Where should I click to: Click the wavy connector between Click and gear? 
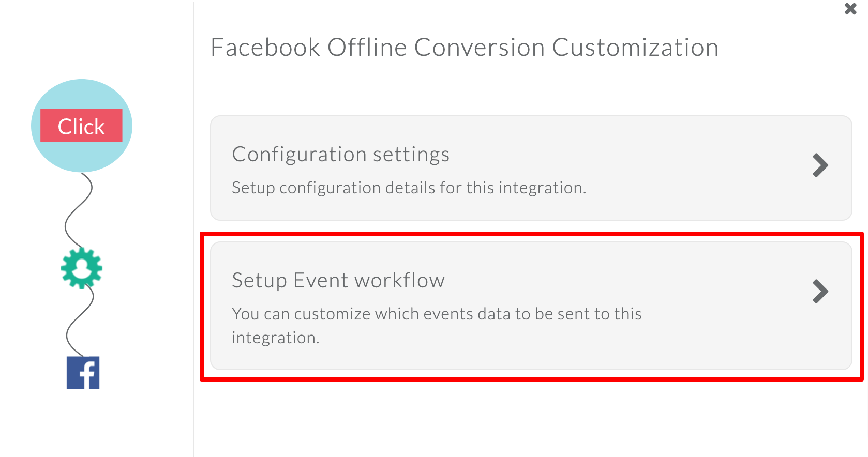[79, 210]
